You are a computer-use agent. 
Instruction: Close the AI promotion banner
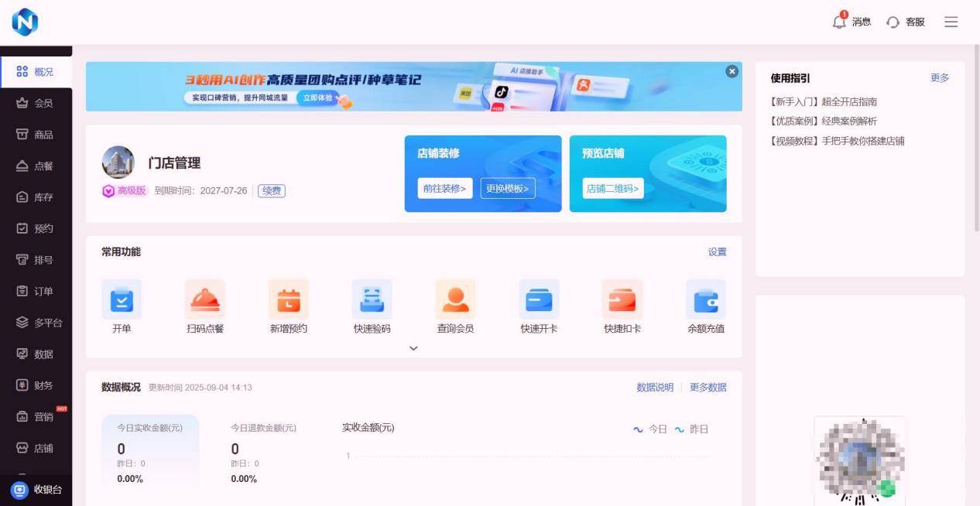click(x=732, y=71)
